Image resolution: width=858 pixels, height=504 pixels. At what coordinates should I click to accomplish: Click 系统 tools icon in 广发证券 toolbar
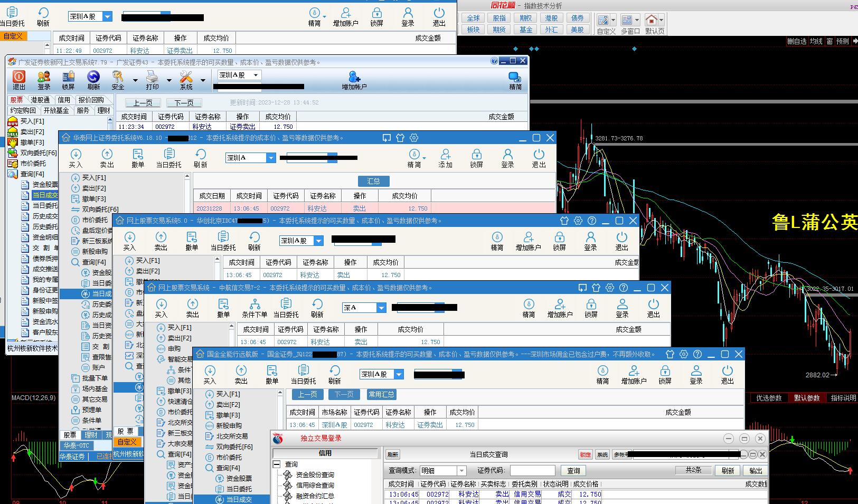(x=186, y=77)
